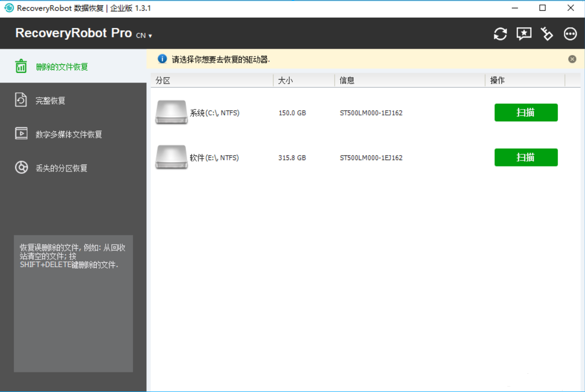Close the RecoveryRobot window
Viewport: 585px width, 392px height.
pos(570,8)
